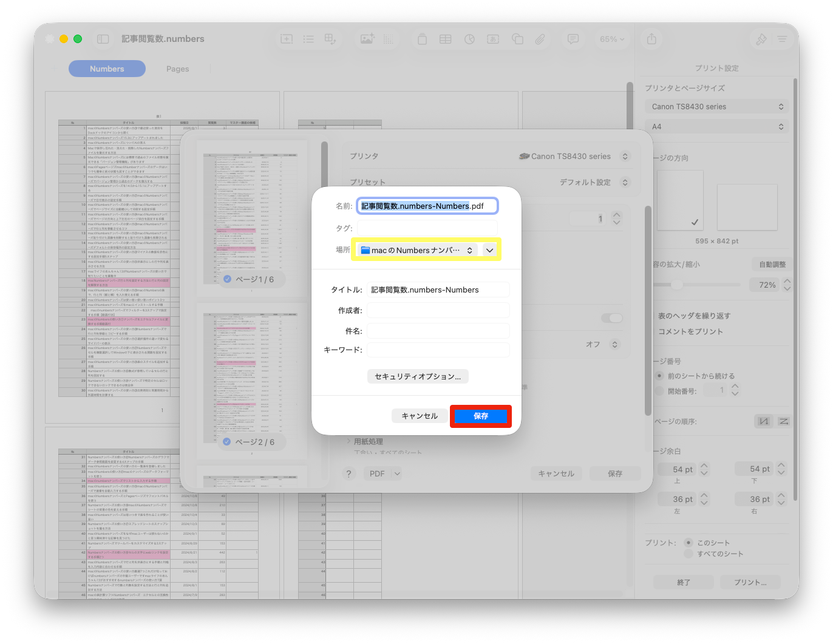Select the top-to-bottom page order icon
This screenshot has height=644, width=833.
[764, 421]
